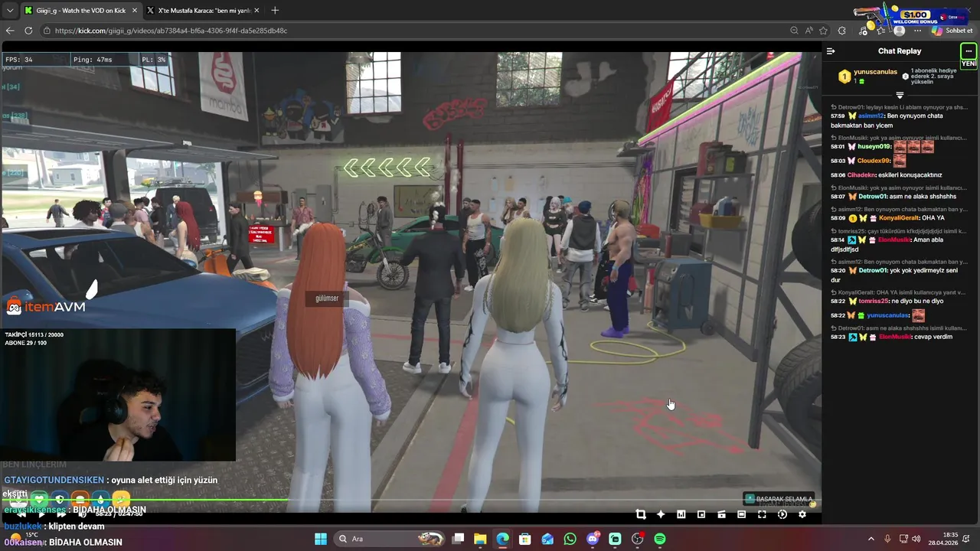Open Spotify from the taskbar
This screenshot has height=551, width=980.
(660, 539)
